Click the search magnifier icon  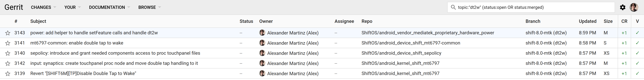(x=453, y=7)
